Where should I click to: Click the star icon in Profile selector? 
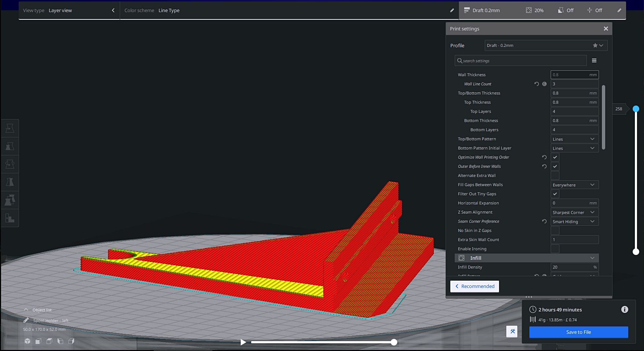(x=595, y=45)
